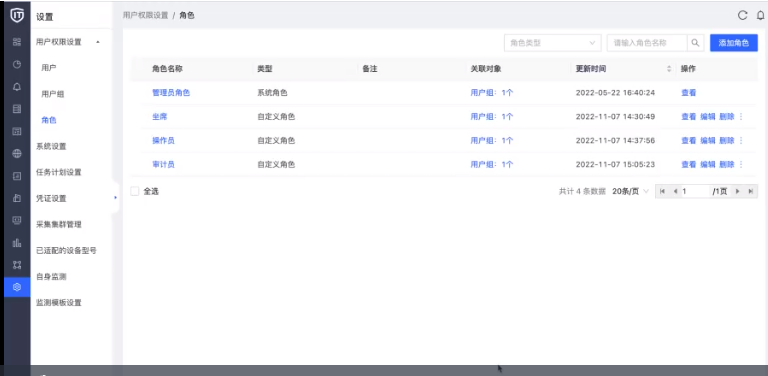Click 编辑 for the 操作员 row
The height and width of the screenshot is (376, 768).
point(708,141)
